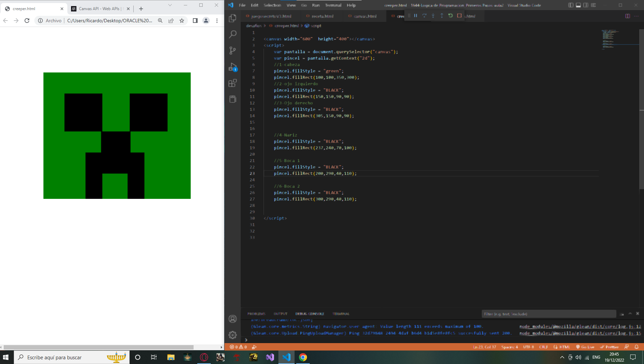Restart the debug session
644x364 pixels.
450,16
